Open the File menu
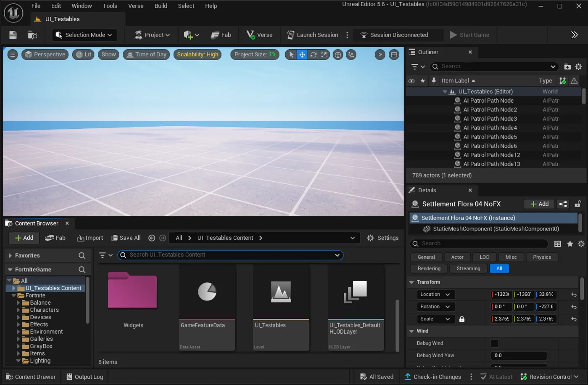The width and height of the screenshot is (588, 385). (36, 6)
